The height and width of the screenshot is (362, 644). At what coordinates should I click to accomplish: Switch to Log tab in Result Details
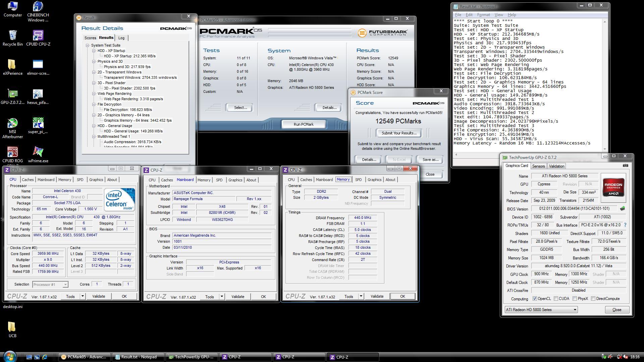pos(121,38)
